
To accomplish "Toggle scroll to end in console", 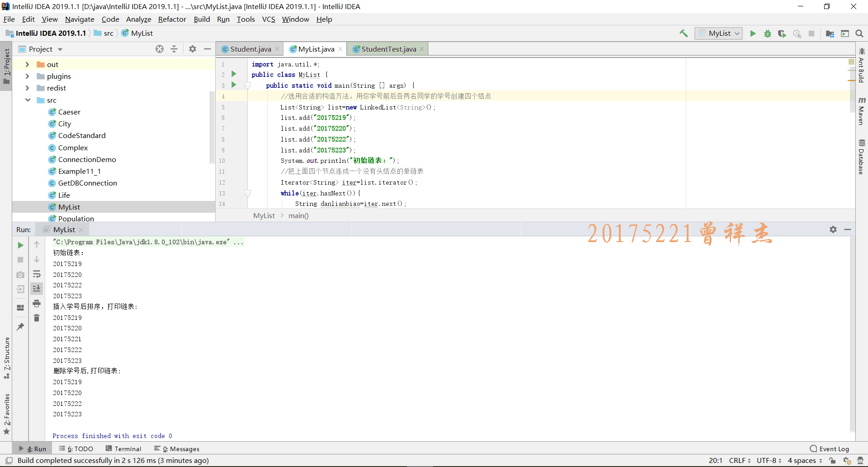I will tap(37, 288).
